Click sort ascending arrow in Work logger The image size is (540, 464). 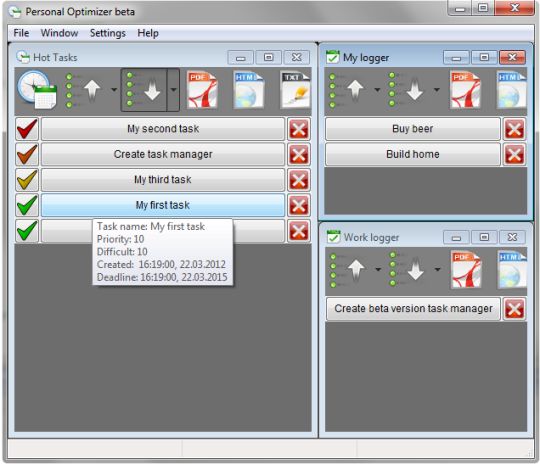(348, 270)
